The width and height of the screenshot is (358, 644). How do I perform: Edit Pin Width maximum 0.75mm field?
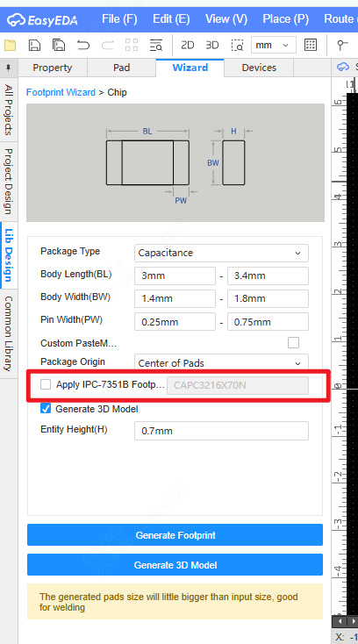[268, 322]
